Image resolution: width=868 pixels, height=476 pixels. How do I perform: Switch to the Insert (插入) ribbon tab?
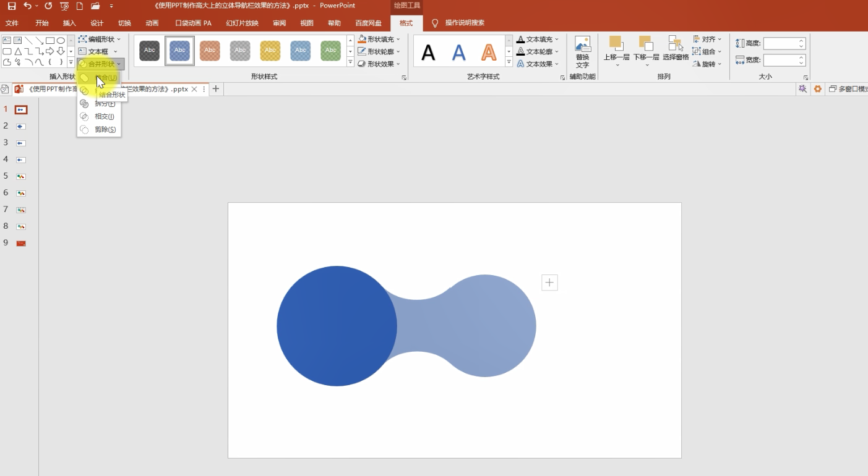tap(69, 23)
